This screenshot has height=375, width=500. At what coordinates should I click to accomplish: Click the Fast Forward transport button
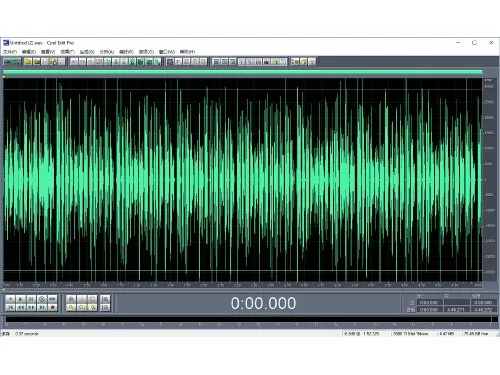(x=31, y=307)
